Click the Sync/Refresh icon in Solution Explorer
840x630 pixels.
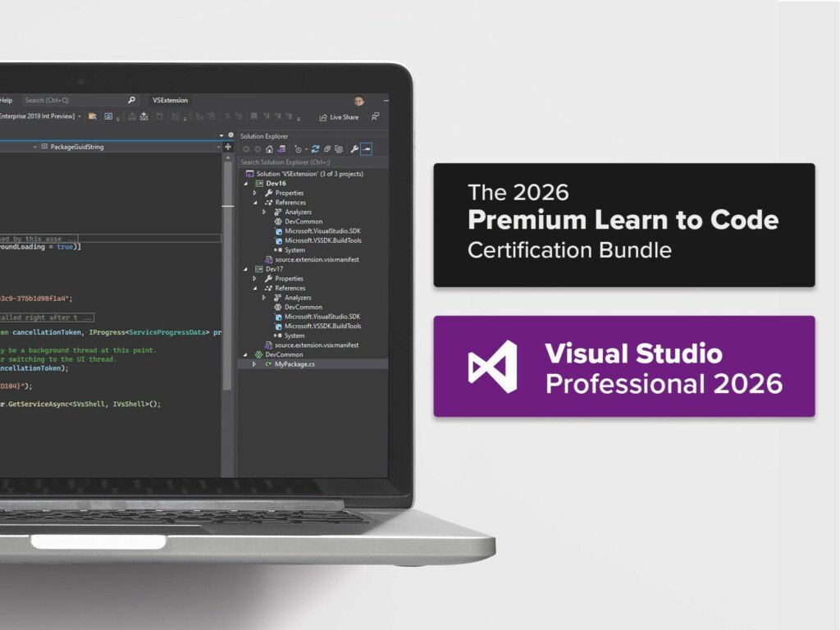[315, 149]
